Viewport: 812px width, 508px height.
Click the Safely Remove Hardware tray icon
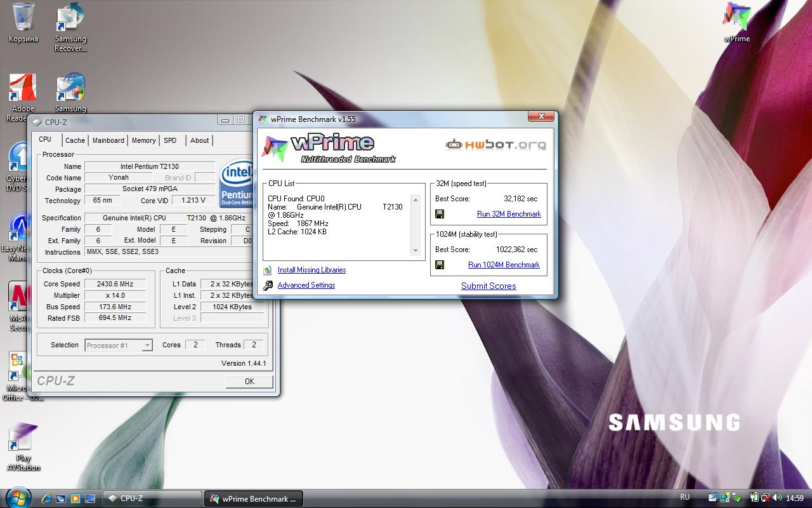pyautogui.click(x=736, y=498)
